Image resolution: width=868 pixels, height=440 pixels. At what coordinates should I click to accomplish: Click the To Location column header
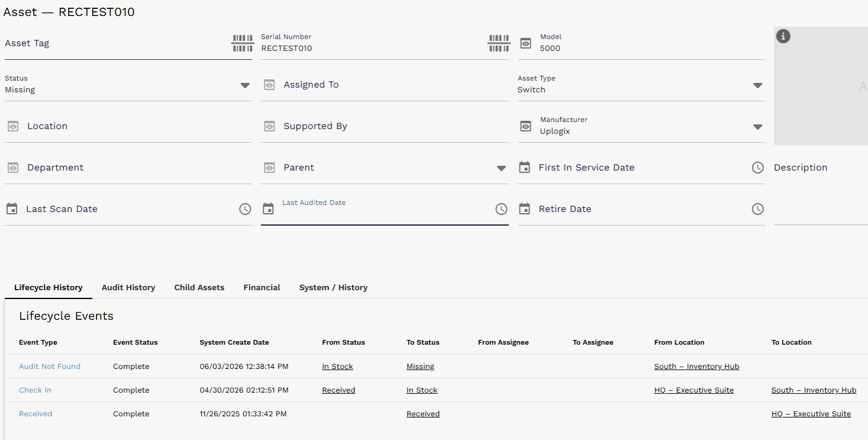(x=792, y=342)
